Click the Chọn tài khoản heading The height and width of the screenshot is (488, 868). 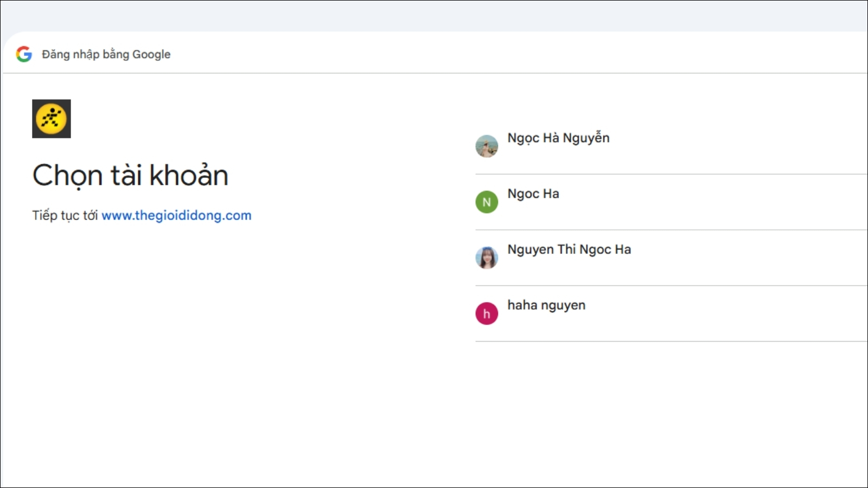[x=130, y=176]
